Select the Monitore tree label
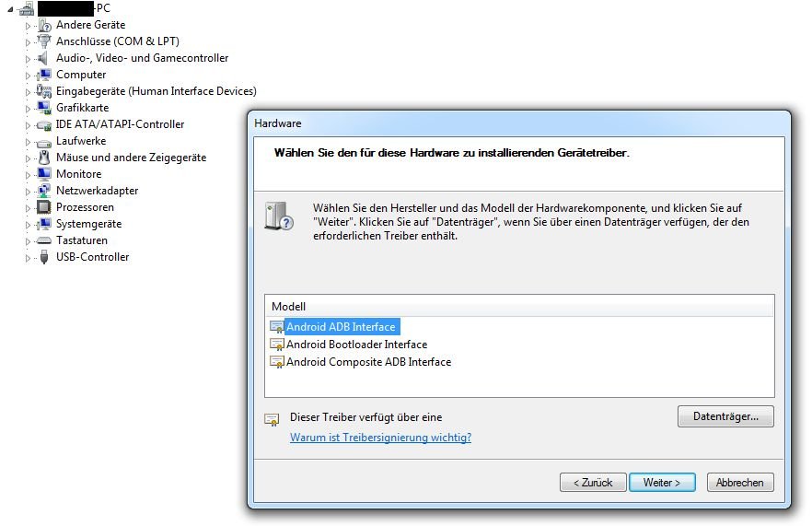The height and width of the screenshot is (526, 812). tap(79, 174)
